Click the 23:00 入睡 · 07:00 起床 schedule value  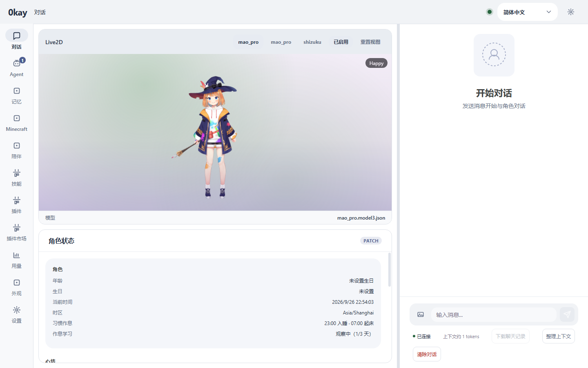349,323
